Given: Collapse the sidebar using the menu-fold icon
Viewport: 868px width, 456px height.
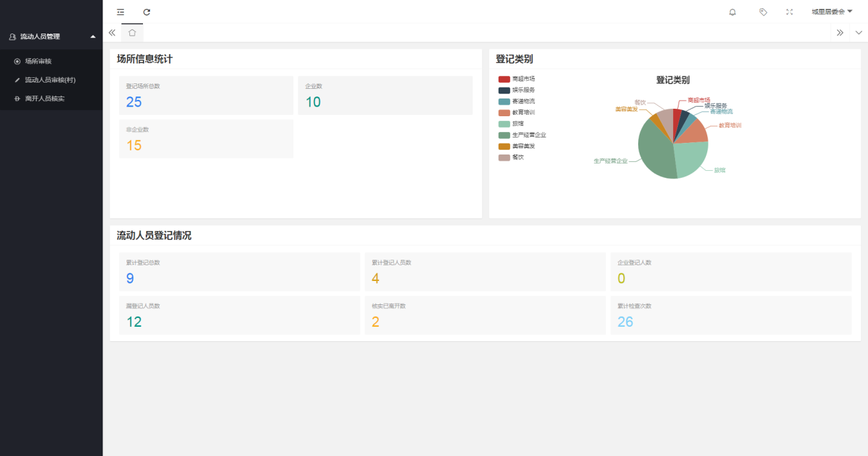Looking at the screenshot, I should click(x=120, y=12).
